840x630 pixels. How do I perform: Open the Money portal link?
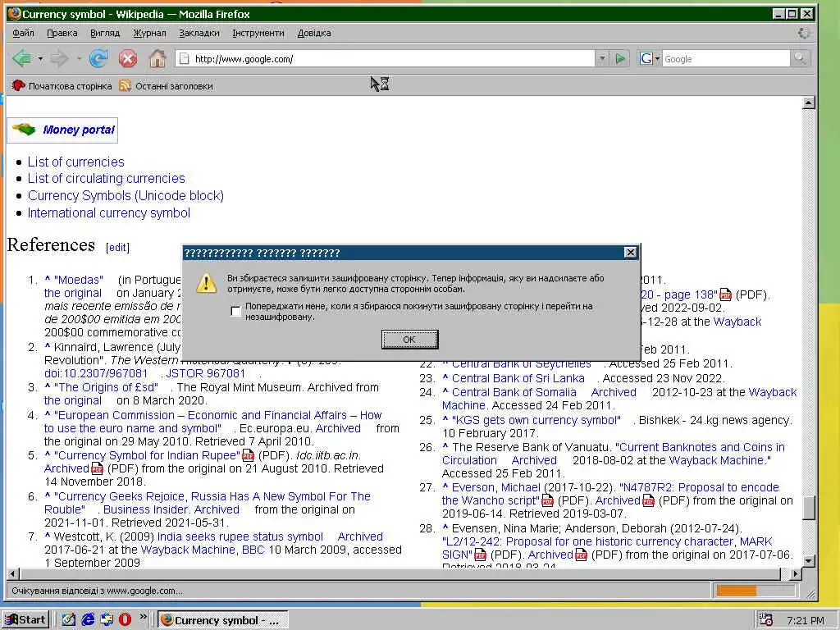click(79, 130)
